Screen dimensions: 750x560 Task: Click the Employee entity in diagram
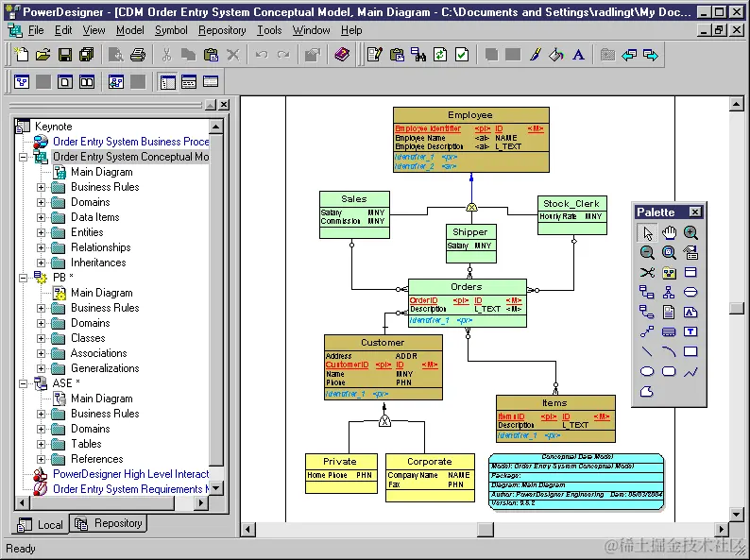(471, 140)
